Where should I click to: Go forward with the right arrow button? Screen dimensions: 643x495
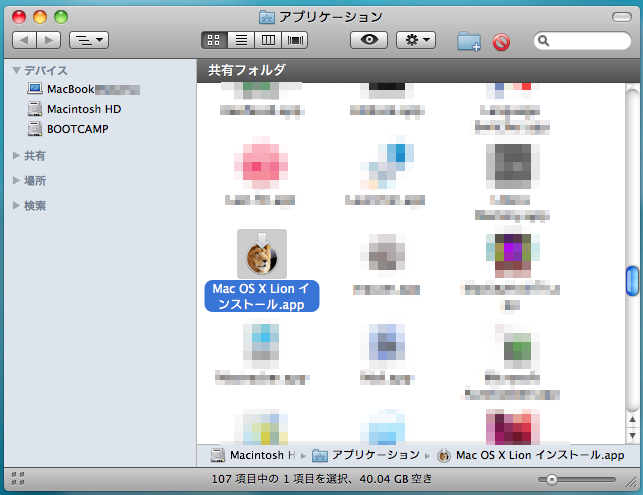tap(49, 40)
